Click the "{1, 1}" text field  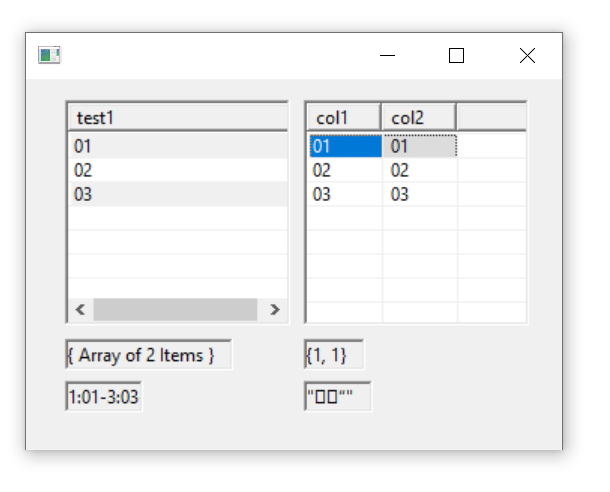click(334, 355)
